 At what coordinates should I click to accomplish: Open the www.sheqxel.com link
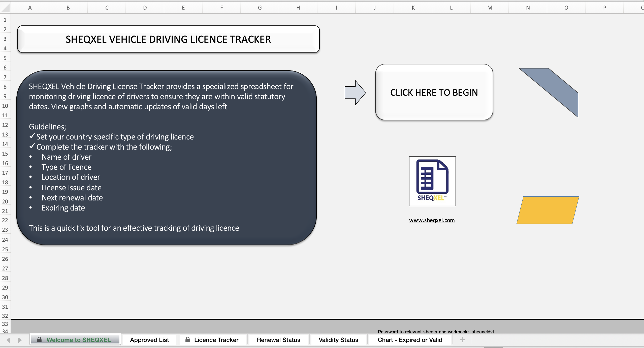tap(432, 220)
